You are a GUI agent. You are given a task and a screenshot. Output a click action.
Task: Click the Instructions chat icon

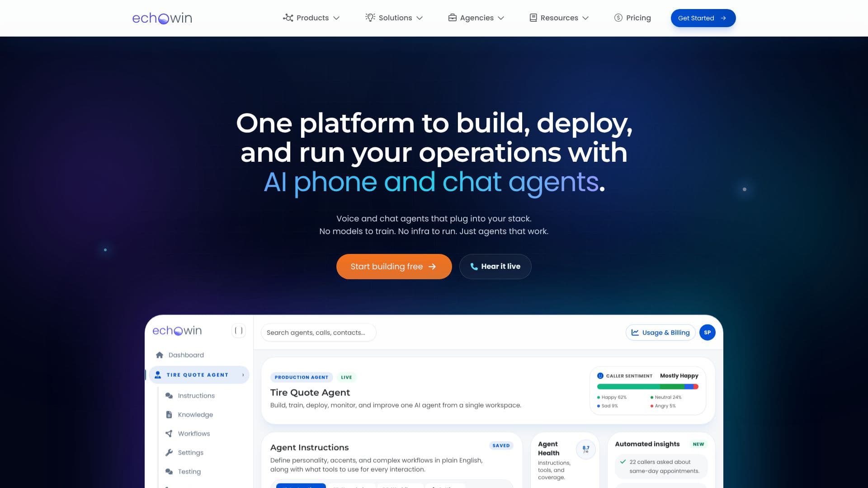pyautogui.click(x=169, y=396)
